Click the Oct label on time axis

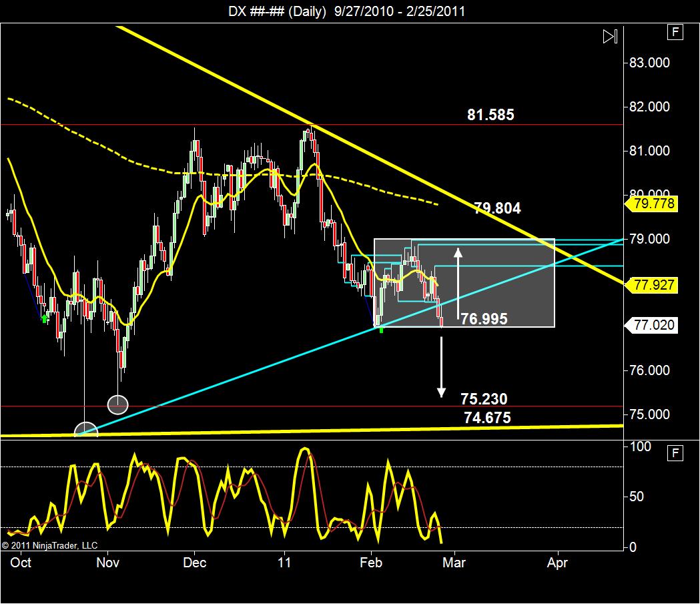tap(21, 563)
